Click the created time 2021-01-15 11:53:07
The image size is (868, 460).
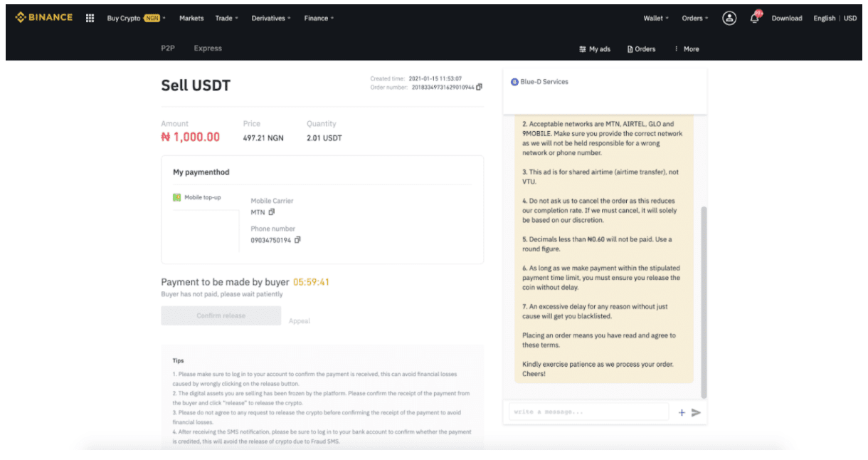coord(436,78)
